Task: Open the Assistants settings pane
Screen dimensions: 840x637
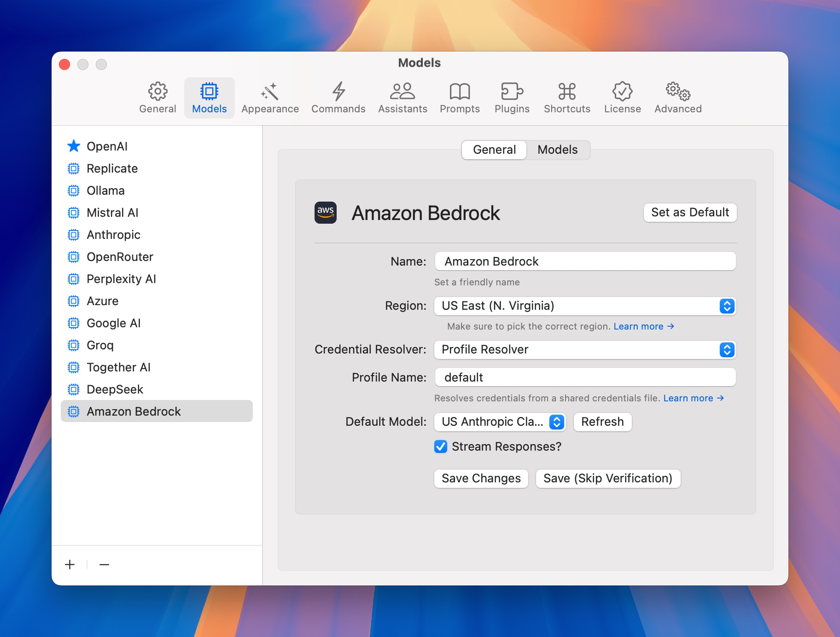Action: click(402, 98)
